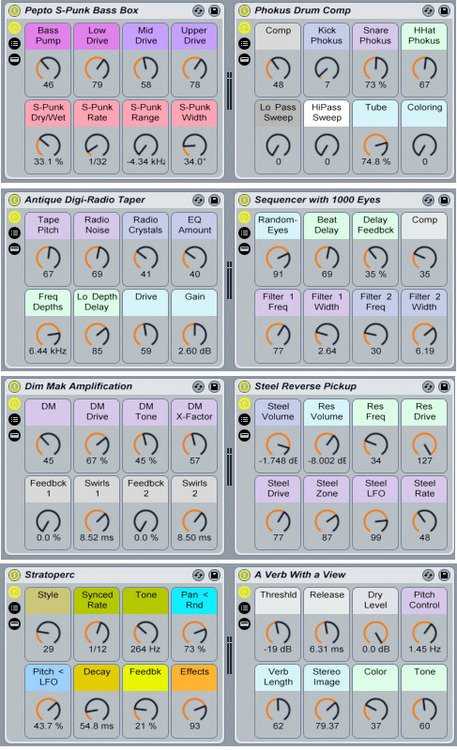The height and width of the screenshot is (750, 457).
Task: Click the Snare Phokus macro knob
Action: (x=376, y=68)
